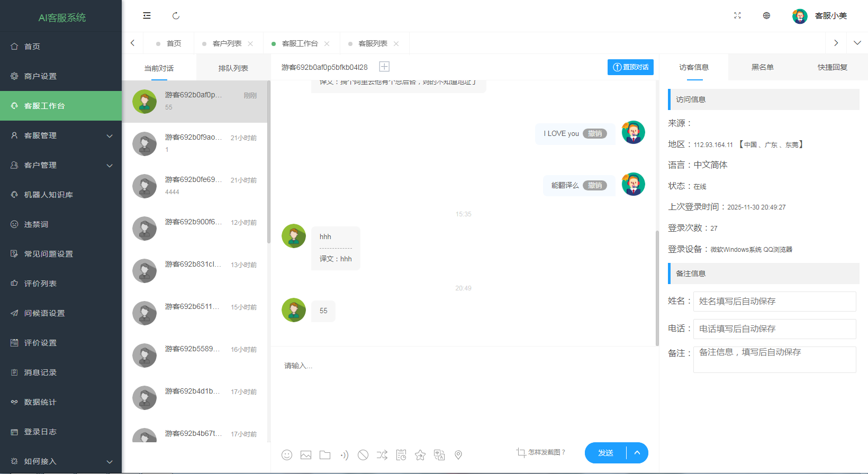The image size is (868, 474).
Task: Click the folder file-upload icon
Action: 325,455
